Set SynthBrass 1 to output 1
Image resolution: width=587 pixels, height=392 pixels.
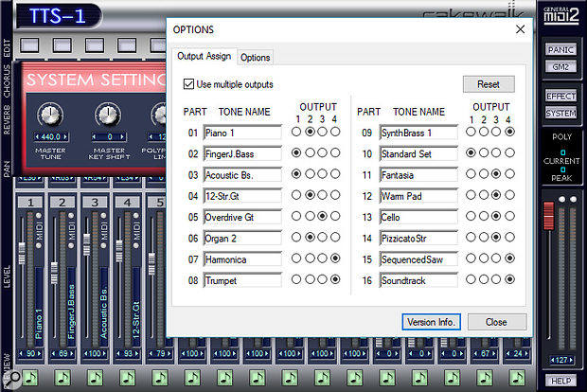click(471, 132)
